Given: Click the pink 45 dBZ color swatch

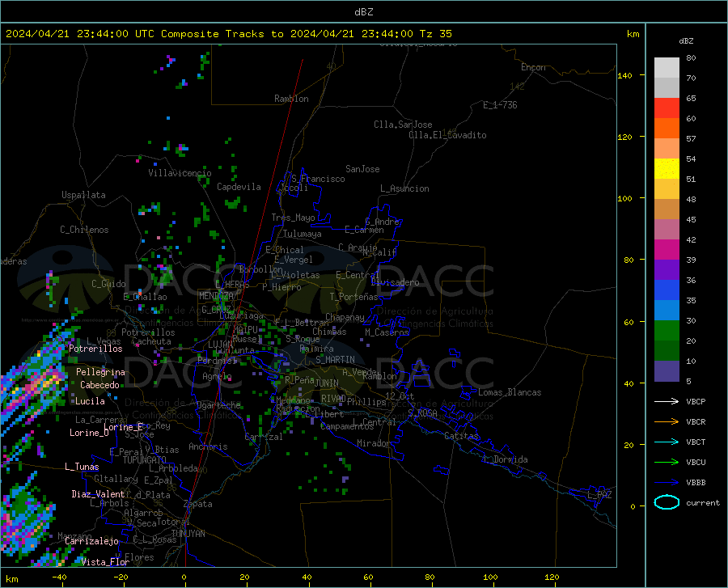Looking at the screenshot, I should [x=667, y=229].
